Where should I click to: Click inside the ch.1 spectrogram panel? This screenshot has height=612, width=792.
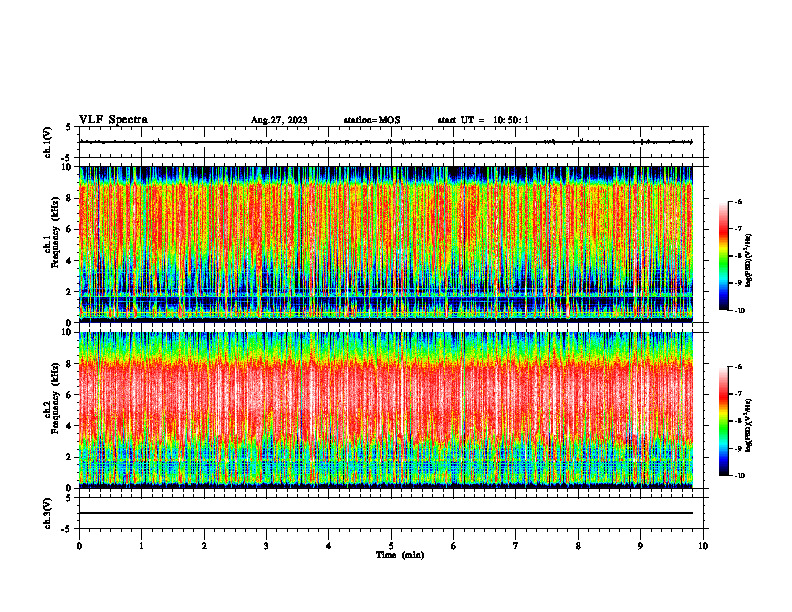tap(386, 244)
